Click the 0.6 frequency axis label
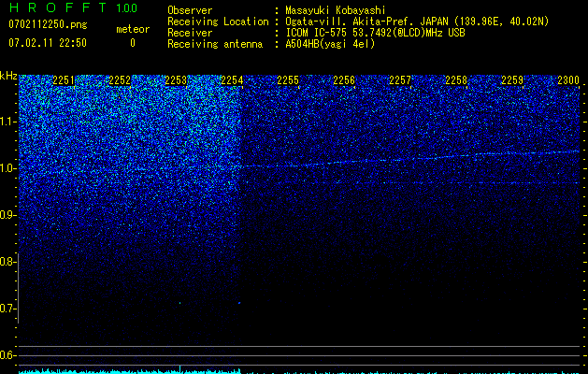 click(x=8, y=355)
